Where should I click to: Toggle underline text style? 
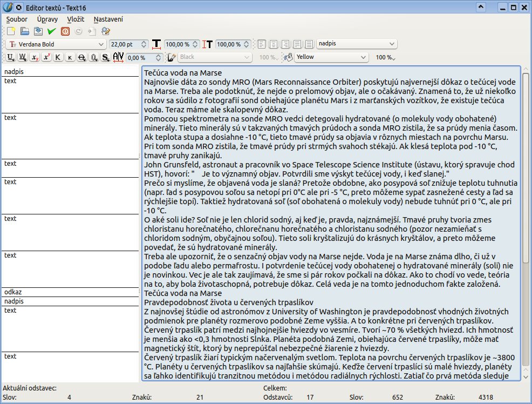click(x=10, y=57)
